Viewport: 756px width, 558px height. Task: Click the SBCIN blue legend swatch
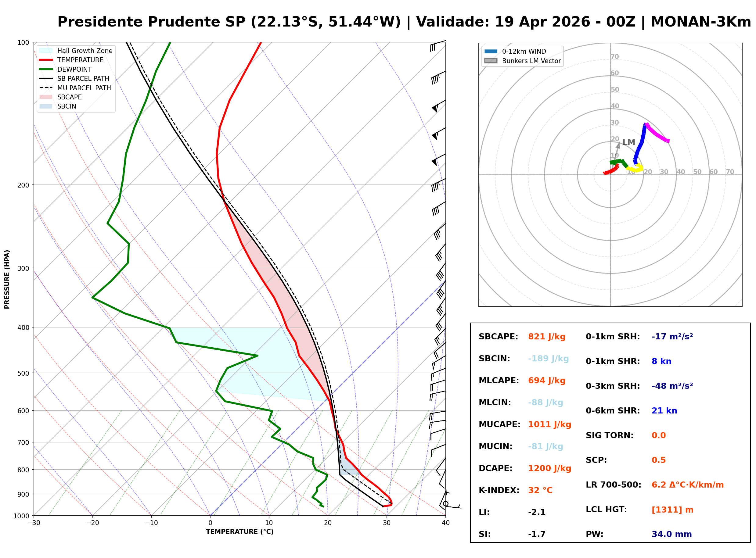(x=46, y=106)
